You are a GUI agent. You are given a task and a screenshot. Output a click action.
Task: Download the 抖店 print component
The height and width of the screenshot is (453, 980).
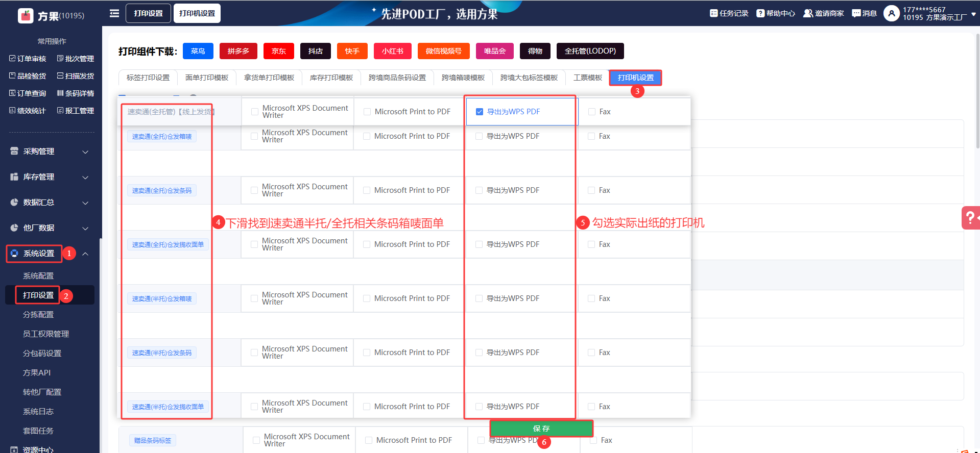pyautogui.click(x=316, y=51)
